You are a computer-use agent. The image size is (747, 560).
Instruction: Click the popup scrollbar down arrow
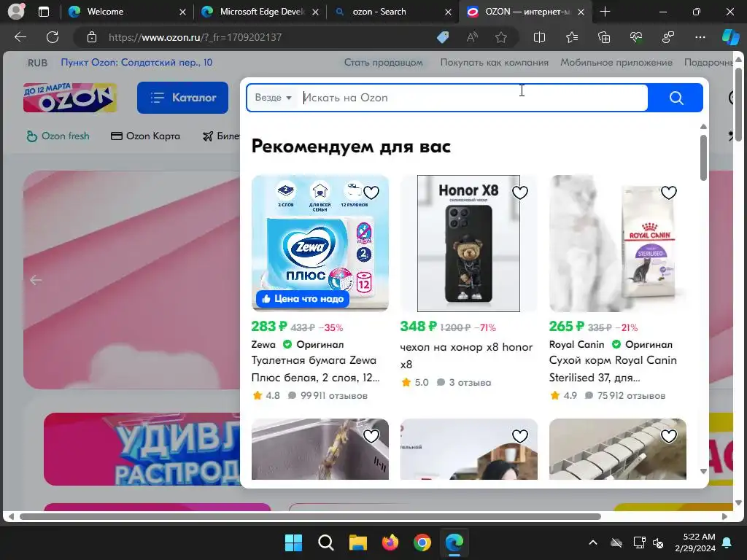[x=703, y=472]
